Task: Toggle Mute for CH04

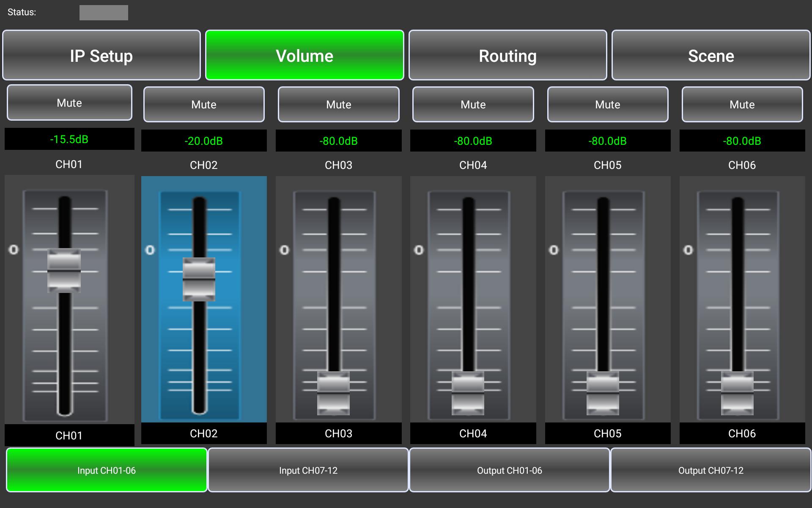Action: 473,104
